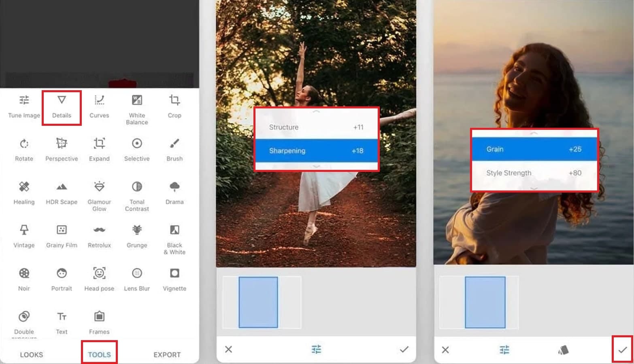Image resolution: width=634 pixels, height=364 pixels.
Task: Select the Style Strength option
Action: (x=534, y=173)
